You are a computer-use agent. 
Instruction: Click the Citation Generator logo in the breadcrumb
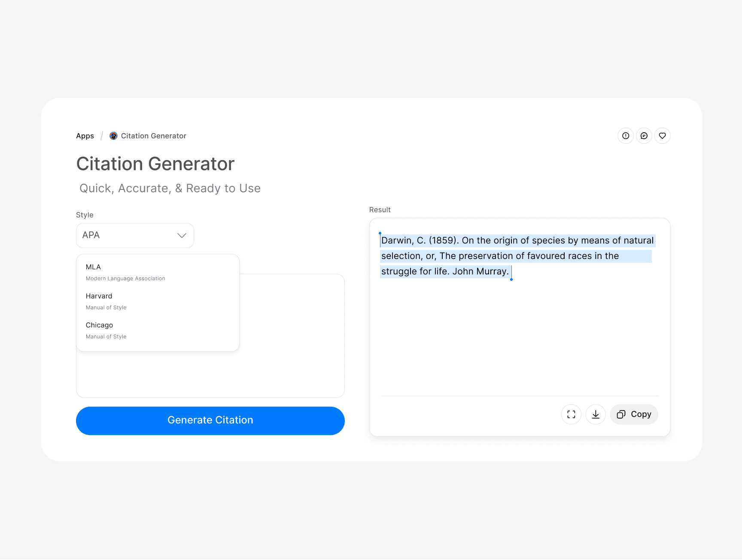pyautogui.click(x=113, y=136)
